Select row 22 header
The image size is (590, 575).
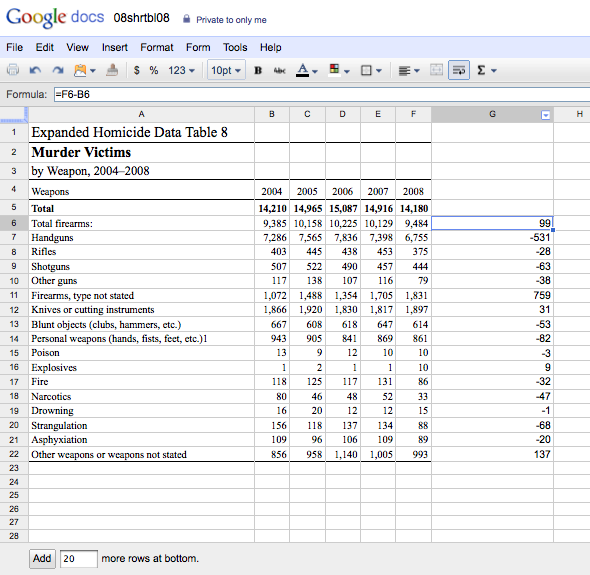[x=14, y=454]
